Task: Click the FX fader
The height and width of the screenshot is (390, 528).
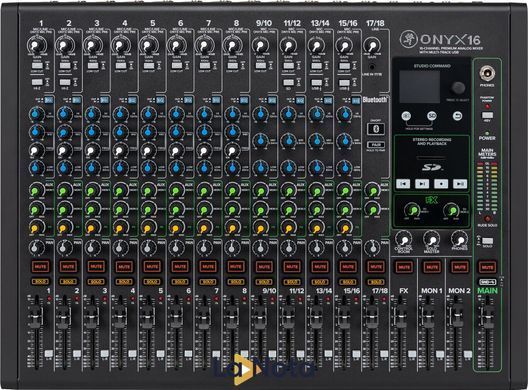Action: pyautogui.click(x=400, y=318)
